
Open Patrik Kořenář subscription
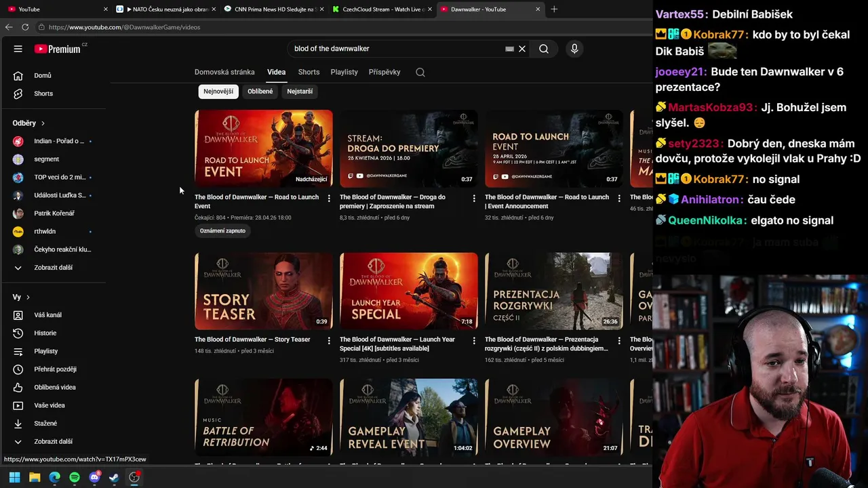53,213
